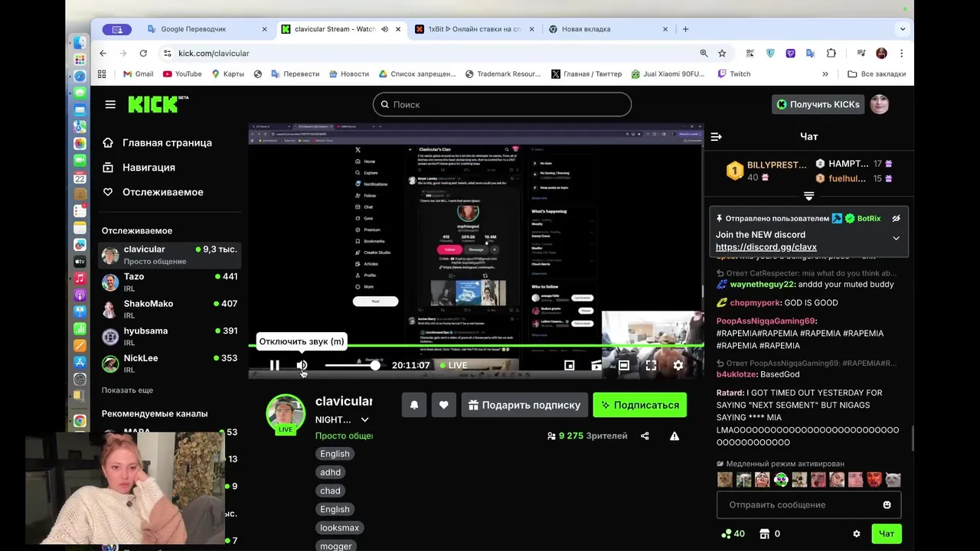This screenshot has width=980, height=551.
Task: Toggle notification bell for clavicular
Action: pyautogui.click(x=414, y=405)
